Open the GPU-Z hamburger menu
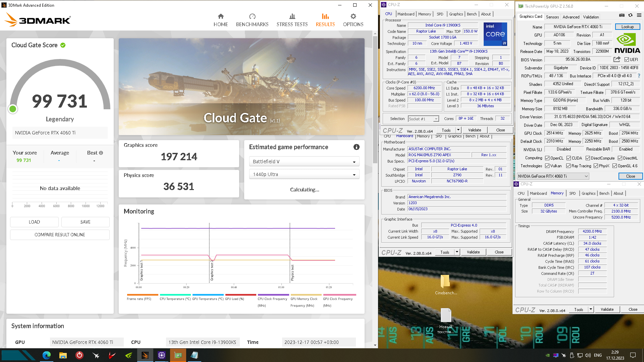The image size is (644, 362). 639,15
